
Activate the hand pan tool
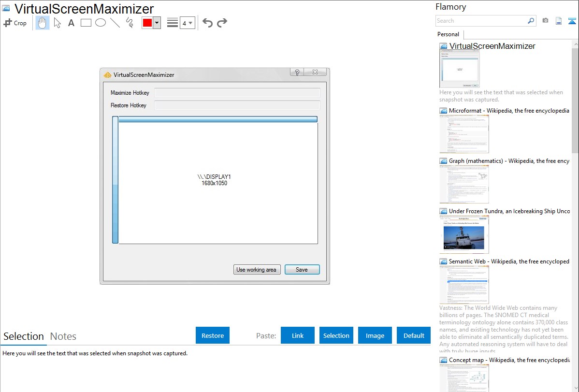(x=42, y=23)
